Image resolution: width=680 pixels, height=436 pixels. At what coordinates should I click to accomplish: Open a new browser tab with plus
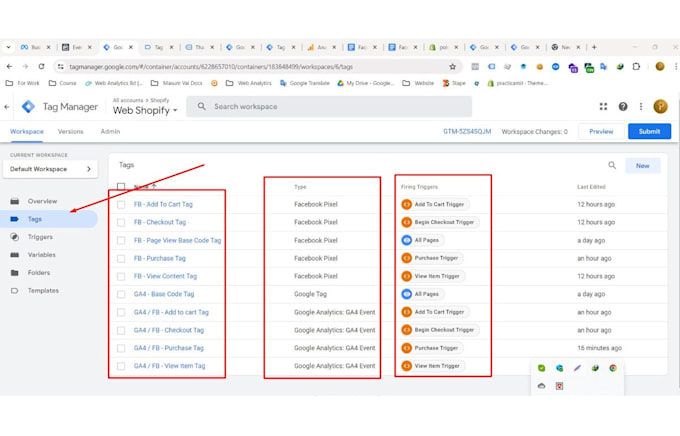594,47
